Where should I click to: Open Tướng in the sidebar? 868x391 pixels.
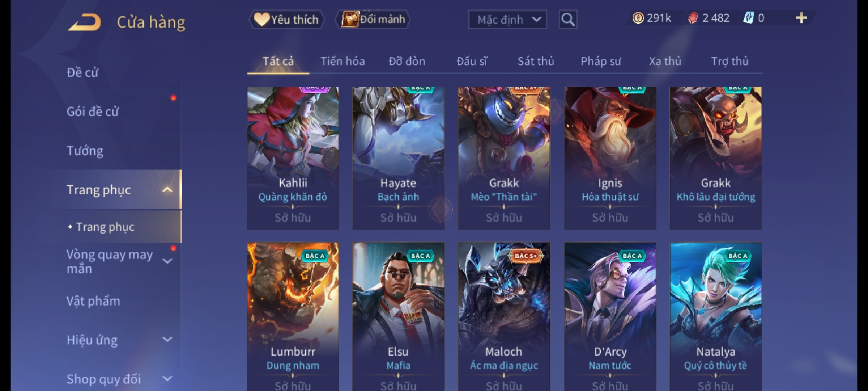(x=85, y=151)
